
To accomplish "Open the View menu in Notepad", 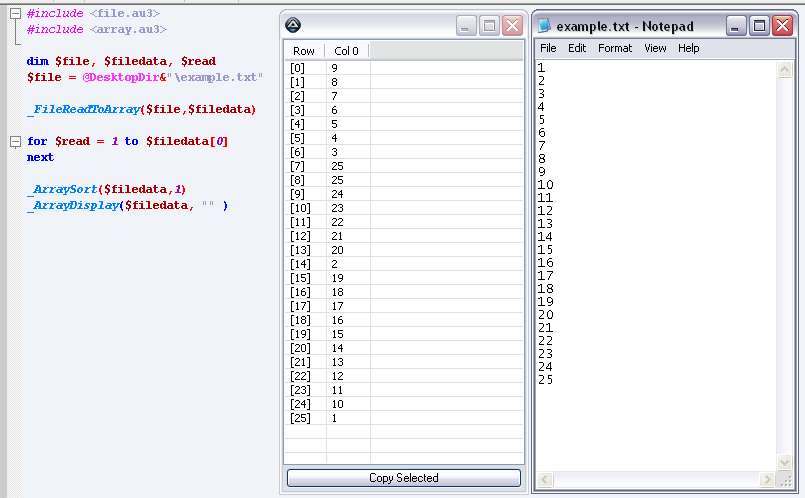I will 655,48.
